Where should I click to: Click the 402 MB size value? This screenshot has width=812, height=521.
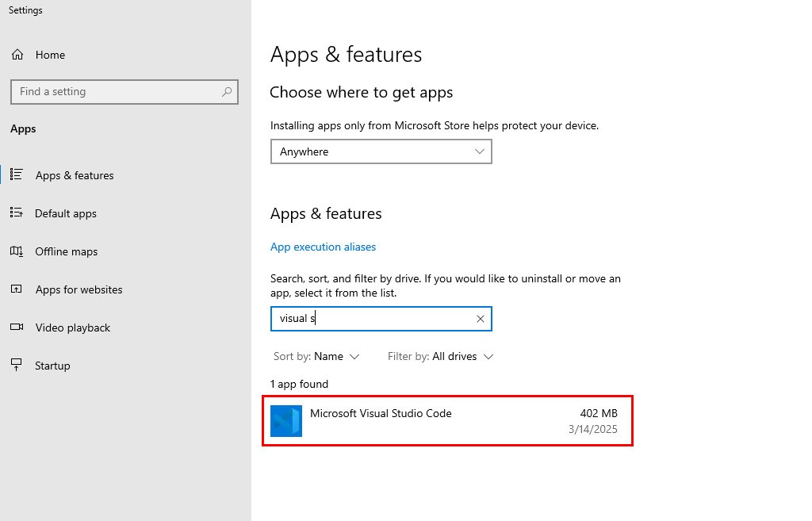click(x=599, y=413)
